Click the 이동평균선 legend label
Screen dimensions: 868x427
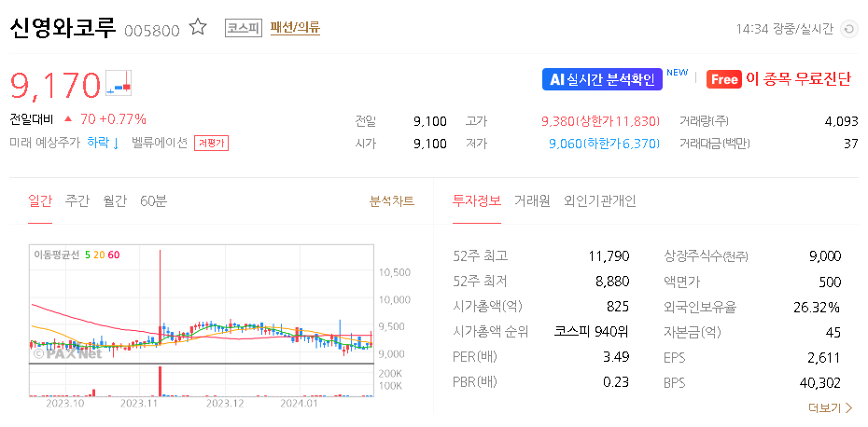[x=56, y=255]
